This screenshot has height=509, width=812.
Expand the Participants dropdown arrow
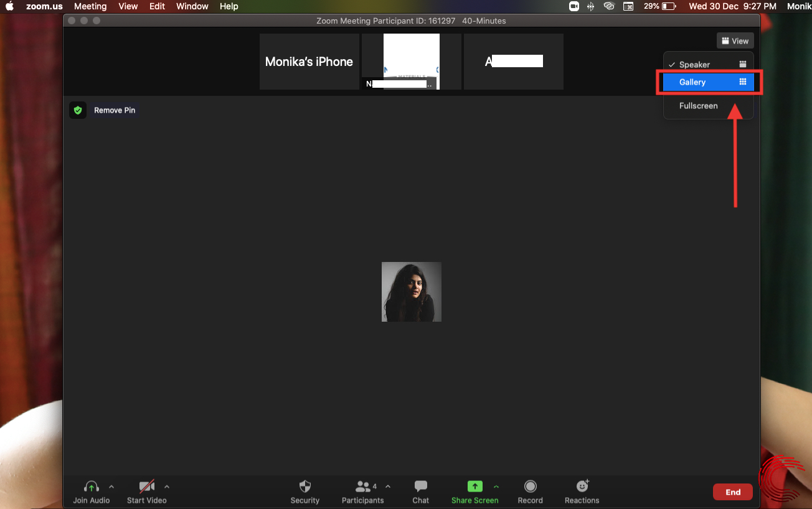point(387,488)
